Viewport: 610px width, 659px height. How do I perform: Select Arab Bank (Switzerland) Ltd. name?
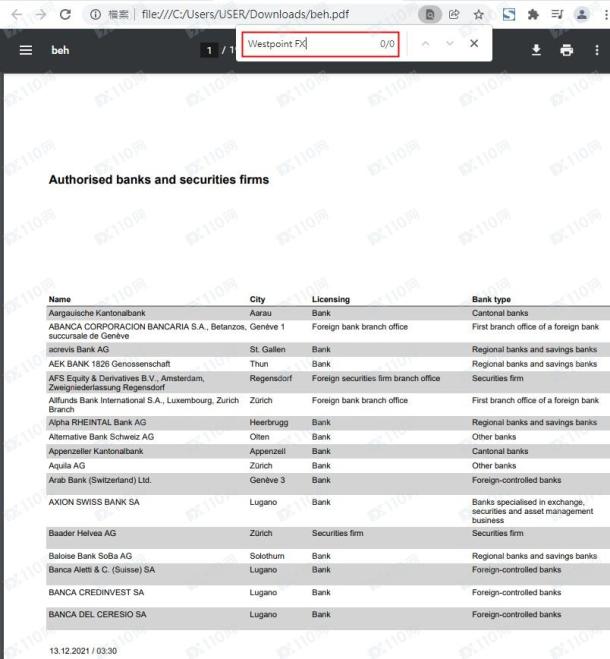coord(100,480)
